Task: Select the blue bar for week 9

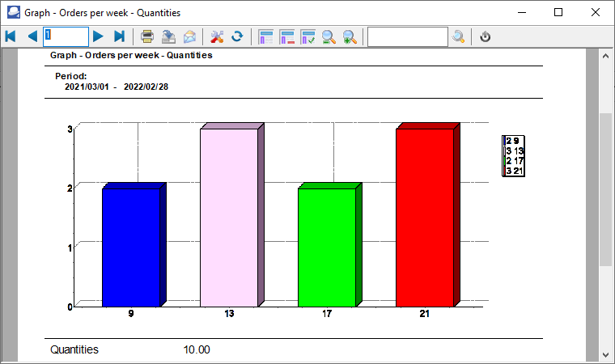Action: tap(131, 247)
